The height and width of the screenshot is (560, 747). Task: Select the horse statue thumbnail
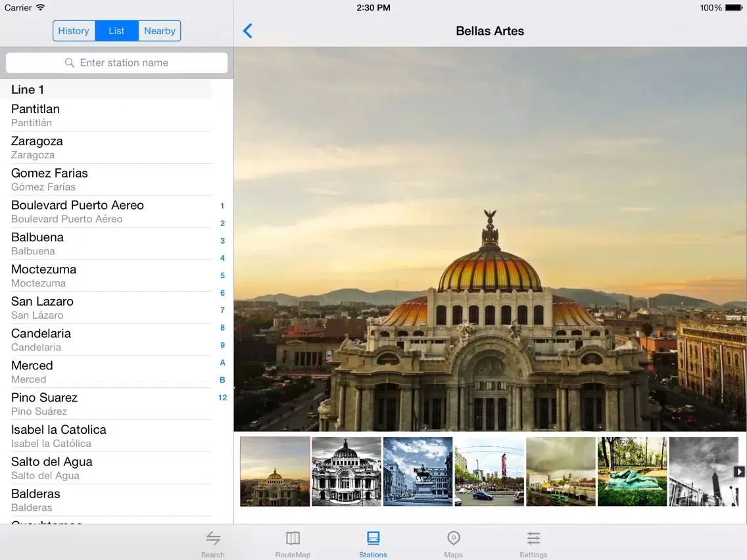(418, 471)
